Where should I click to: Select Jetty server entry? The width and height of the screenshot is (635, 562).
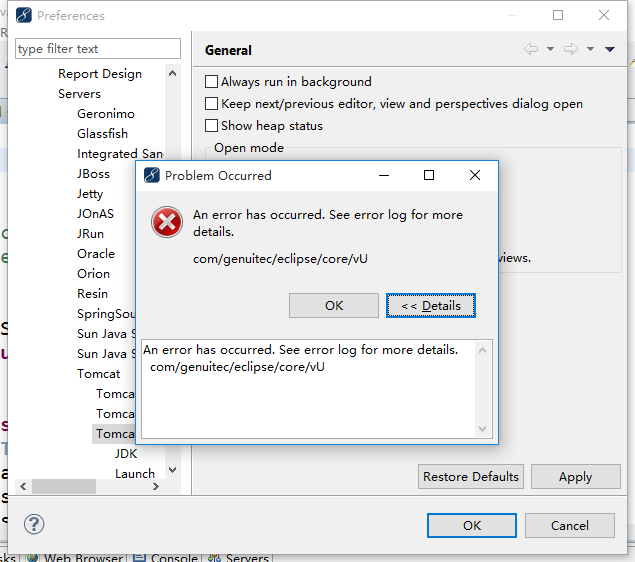(90, 194)
